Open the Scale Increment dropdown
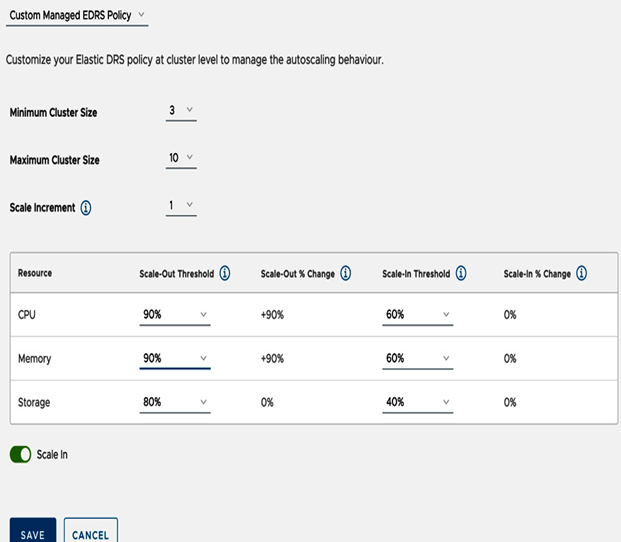The width and height of the screenshot is (621, 542). coord(181,206)
